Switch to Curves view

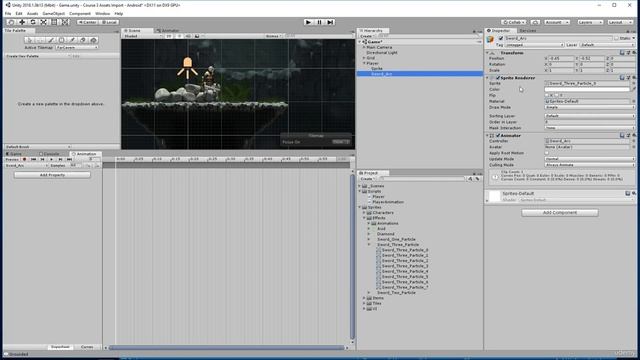pyautogui.click(x=87, y=347)
